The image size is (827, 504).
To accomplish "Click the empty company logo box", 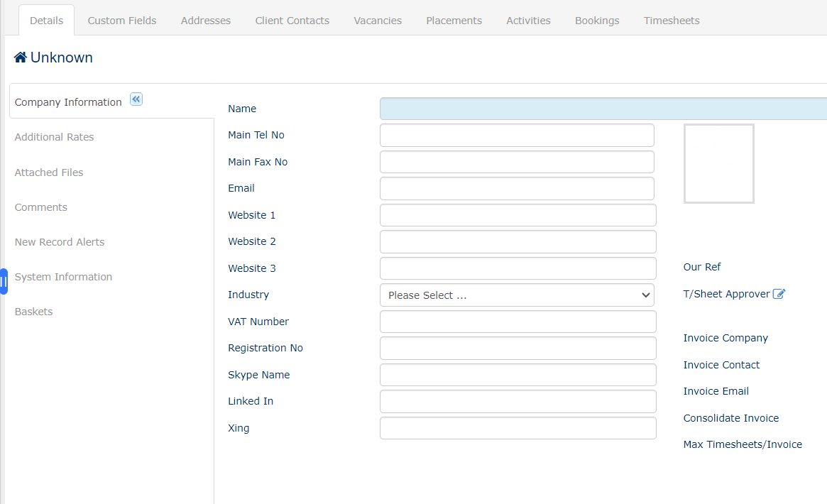I will click(x=718, y=164).
